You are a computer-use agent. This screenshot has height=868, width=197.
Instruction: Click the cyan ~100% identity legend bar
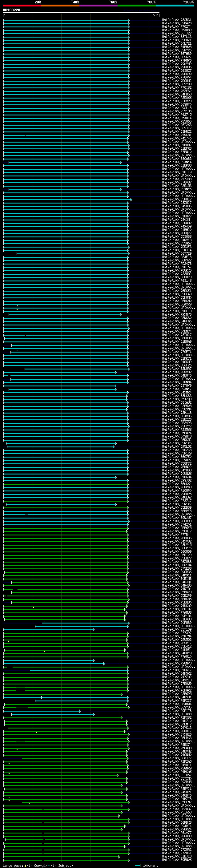pyautogui.click(x=175, y=6)
